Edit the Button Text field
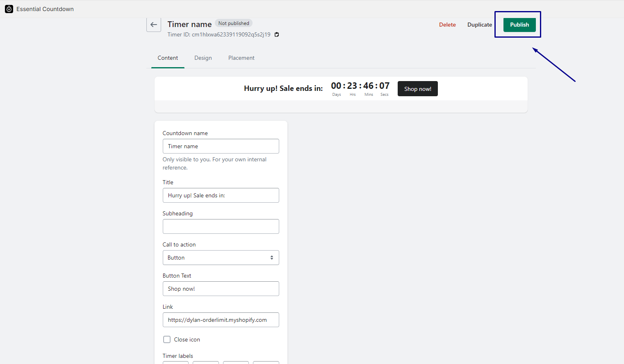The height and width of the screenshot is (364, 624). tap(221, 289)
